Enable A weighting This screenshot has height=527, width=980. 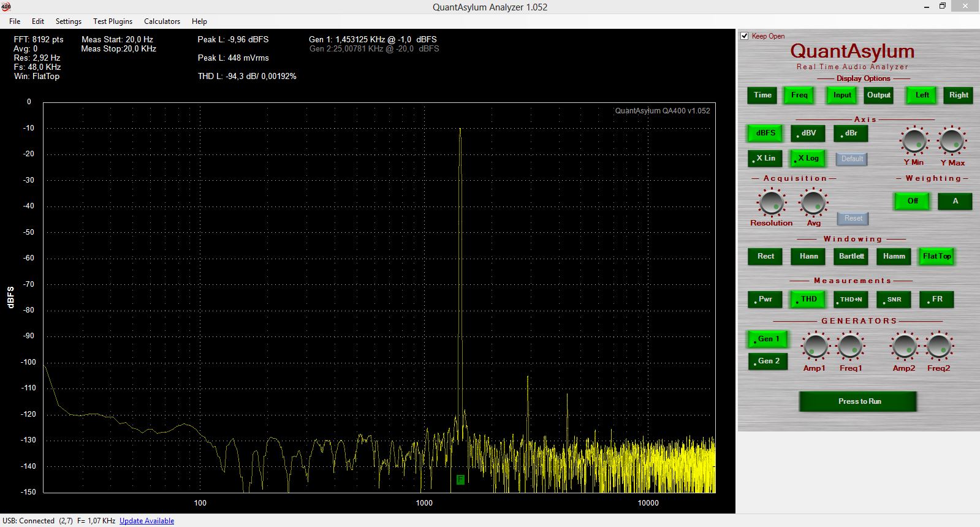[x=955, y=201]
